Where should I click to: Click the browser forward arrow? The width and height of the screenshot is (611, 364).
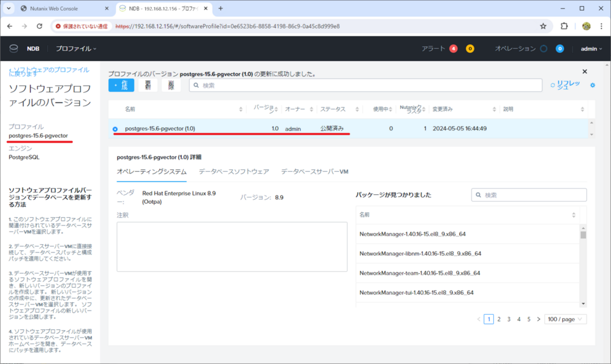click(x=25, y=26)
